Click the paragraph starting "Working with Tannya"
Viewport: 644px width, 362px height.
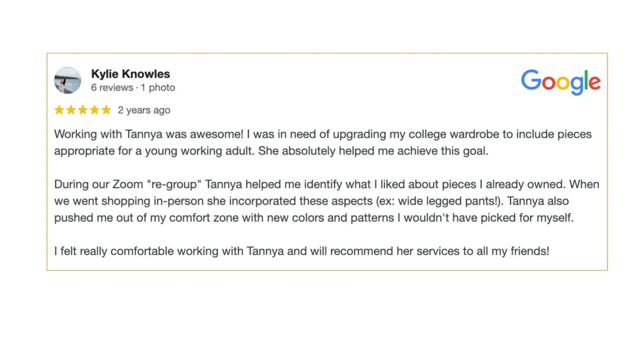pyautogui.click(x=323, y=143)
